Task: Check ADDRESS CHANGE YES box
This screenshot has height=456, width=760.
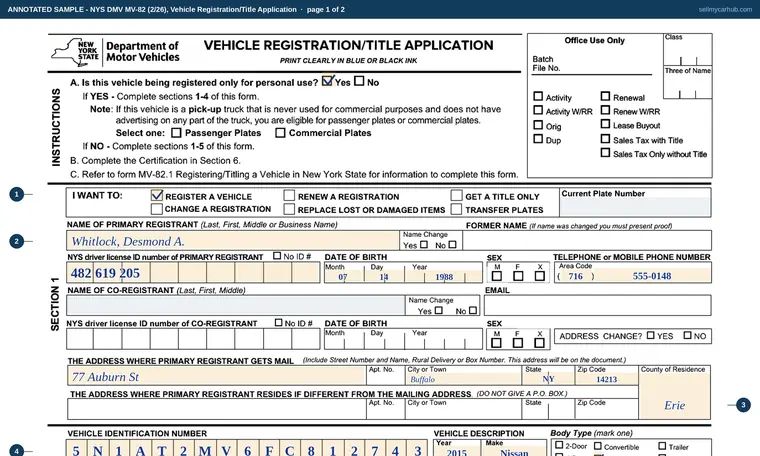Action: pyautogui.click(x=650, y=335)
